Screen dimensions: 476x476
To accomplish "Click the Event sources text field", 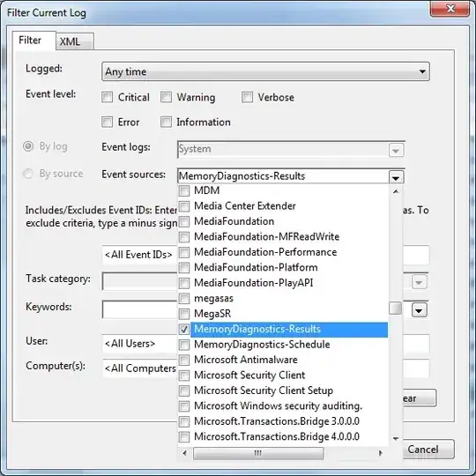I will (283, 176).
